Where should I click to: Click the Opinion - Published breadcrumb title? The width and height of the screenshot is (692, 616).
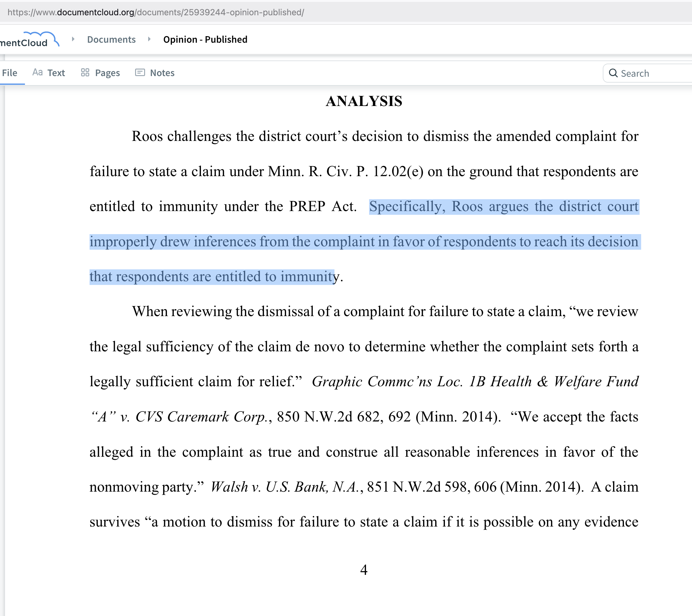pyautogui.click(x=205, y=40)
